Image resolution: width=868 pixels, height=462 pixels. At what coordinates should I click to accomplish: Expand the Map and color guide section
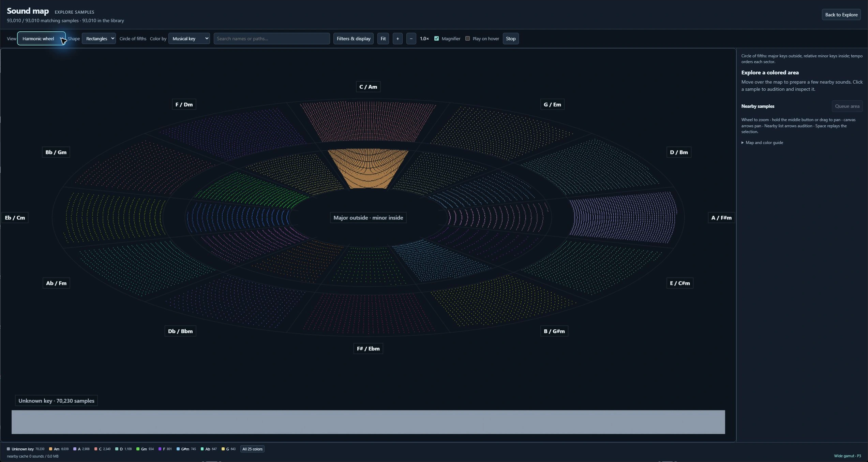coord(762,143)
